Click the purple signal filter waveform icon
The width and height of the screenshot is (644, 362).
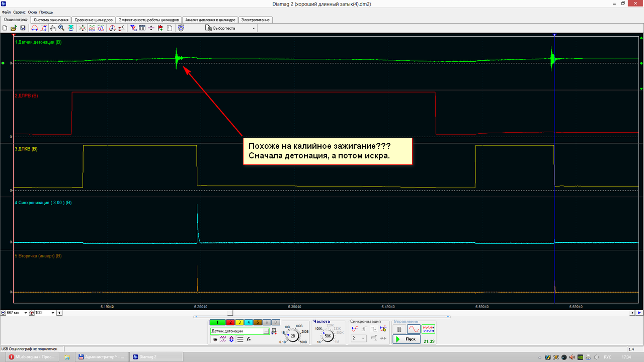[223, 339]
